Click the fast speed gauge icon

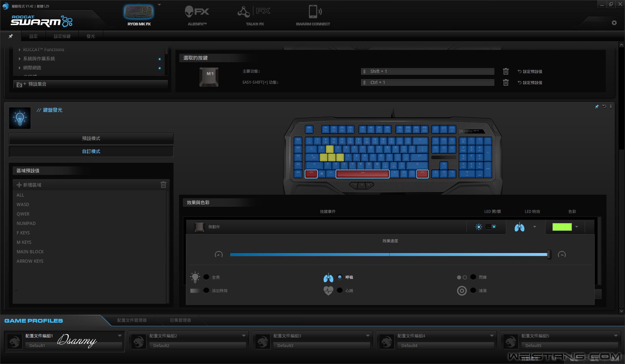pos(562,254)
